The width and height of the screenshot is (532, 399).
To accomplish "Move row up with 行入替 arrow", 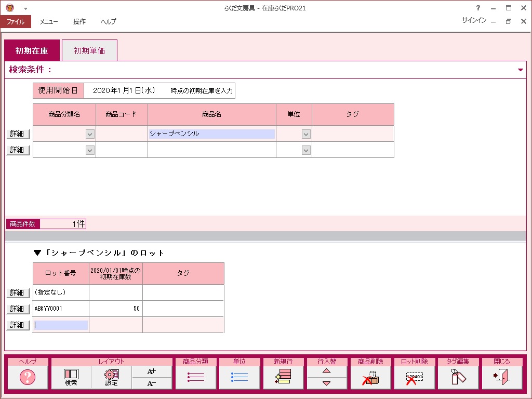I will [x=327, y=371].
